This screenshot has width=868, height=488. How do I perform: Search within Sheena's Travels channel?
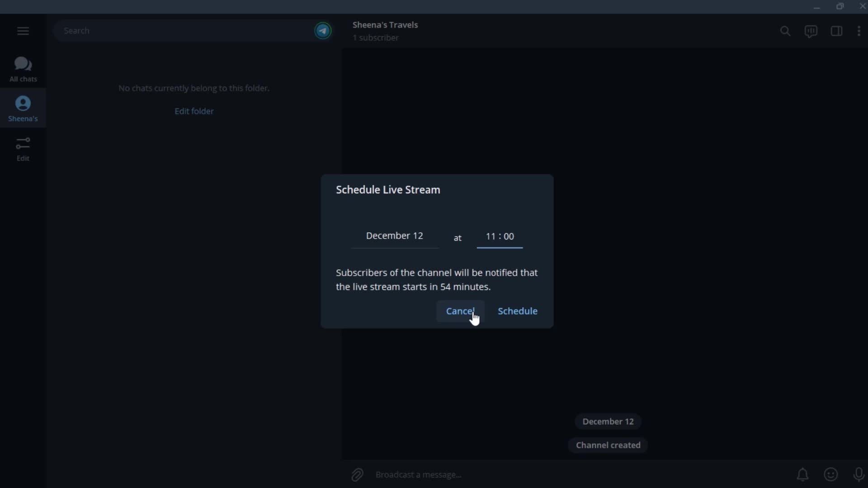tap(785, 31)
